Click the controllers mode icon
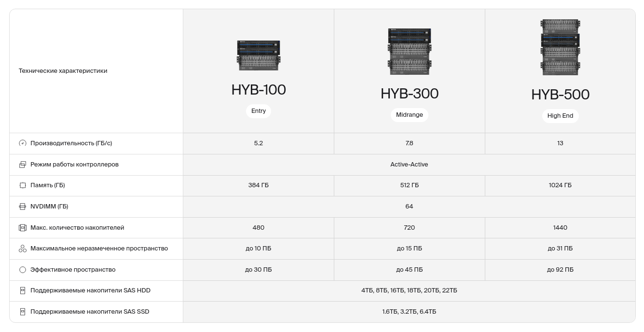644x332 pixels. point(23,165)
